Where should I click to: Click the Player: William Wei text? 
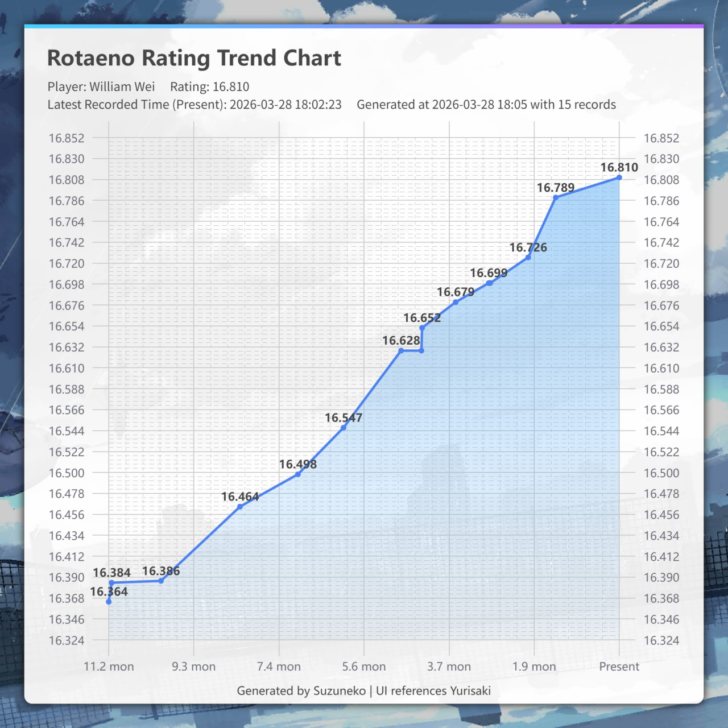pos(101,86)
